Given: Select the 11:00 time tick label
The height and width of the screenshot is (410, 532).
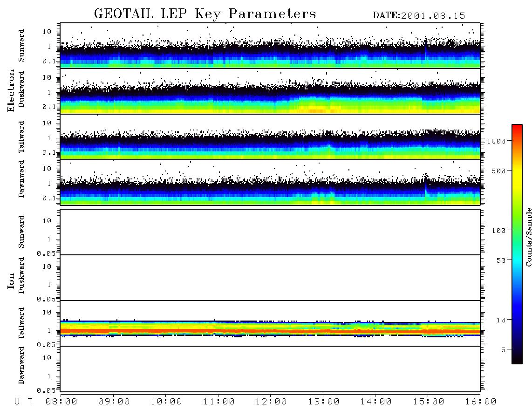Looking at the screenshot, I should 219,402.
